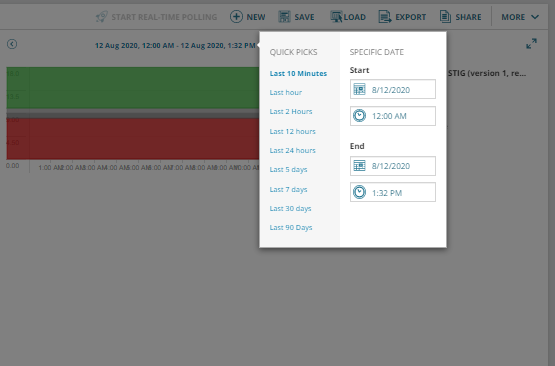Open the time range 12 Aug 2020 selector
The image size is (555, 366).
[175, 46]
